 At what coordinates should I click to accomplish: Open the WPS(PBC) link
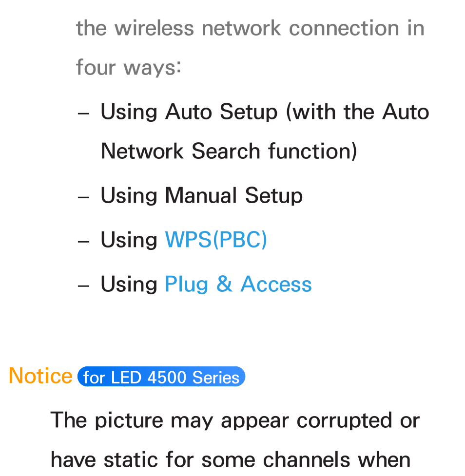[216, 240]
